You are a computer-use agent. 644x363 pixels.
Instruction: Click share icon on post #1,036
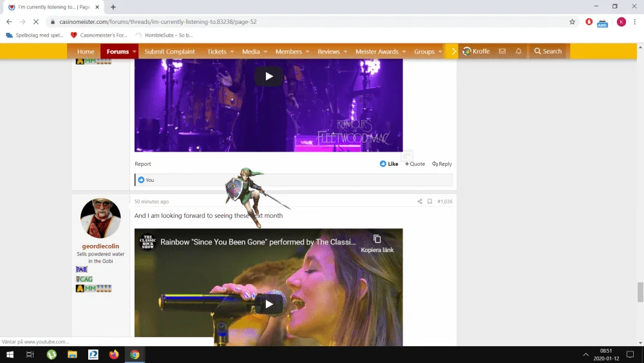(x=420, y=201)
